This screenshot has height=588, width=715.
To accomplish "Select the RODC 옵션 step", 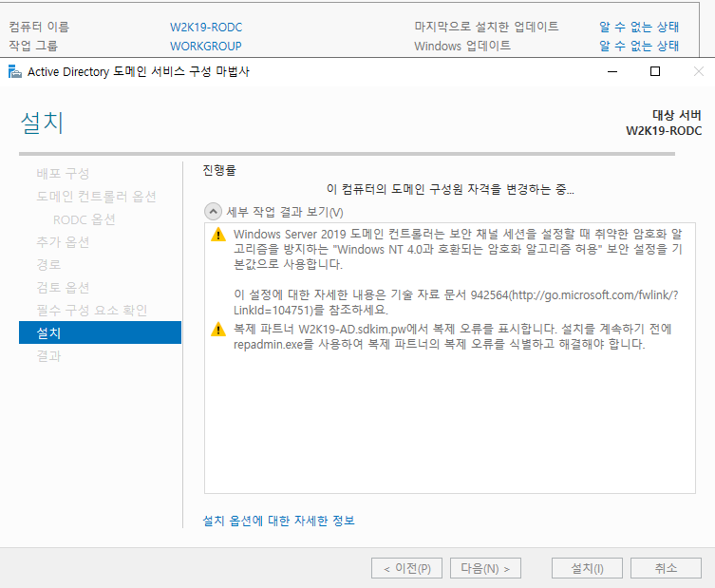I will coord(84,219).
